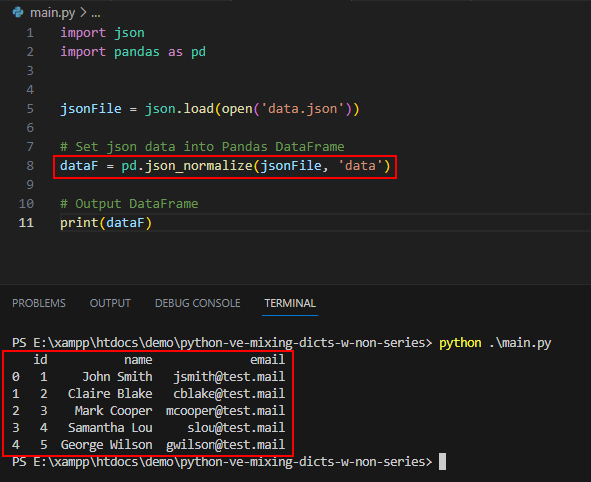Screen dimensions: 591x482
Task: Click the dataF variable on line 8
Action: pyautogui.click(x=79, y=166)
